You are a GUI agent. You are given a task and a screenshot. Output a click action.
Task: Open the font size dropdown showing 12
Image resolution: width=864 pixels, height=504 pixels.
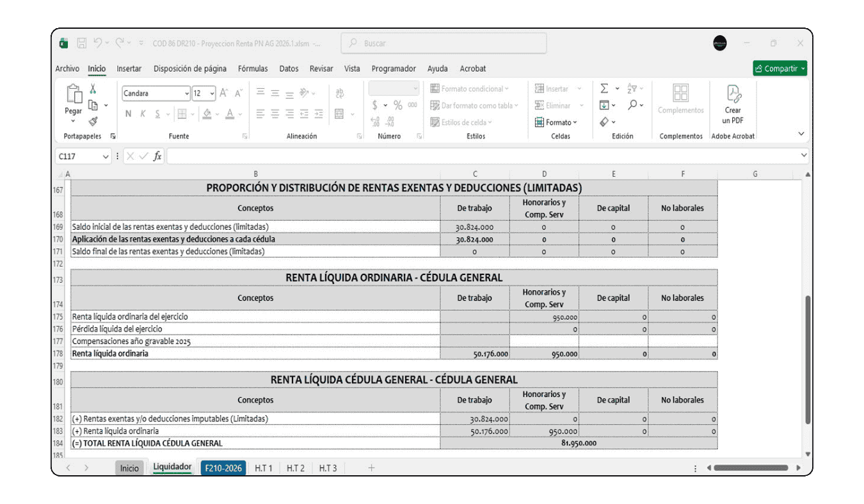[212, 93]
